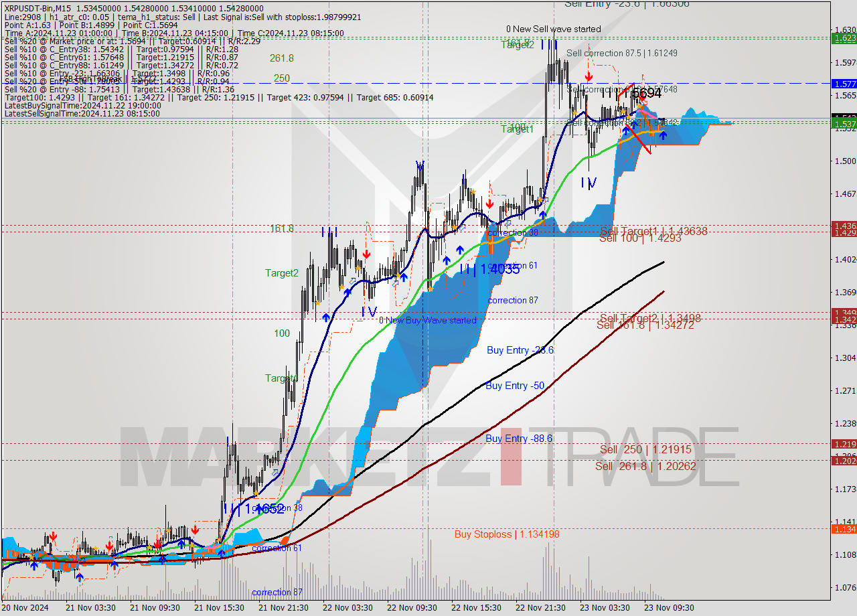This screenshot has width=857, height=616.
Task: Click the 'Target100: 1.4293' targets line
Action: click(x=218, y=98)
